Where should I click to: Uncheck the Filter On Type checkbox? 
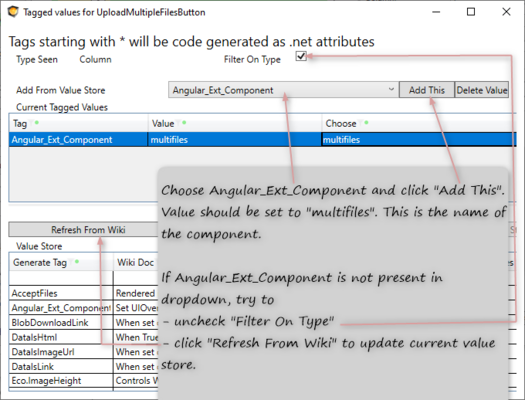(301, 56)
